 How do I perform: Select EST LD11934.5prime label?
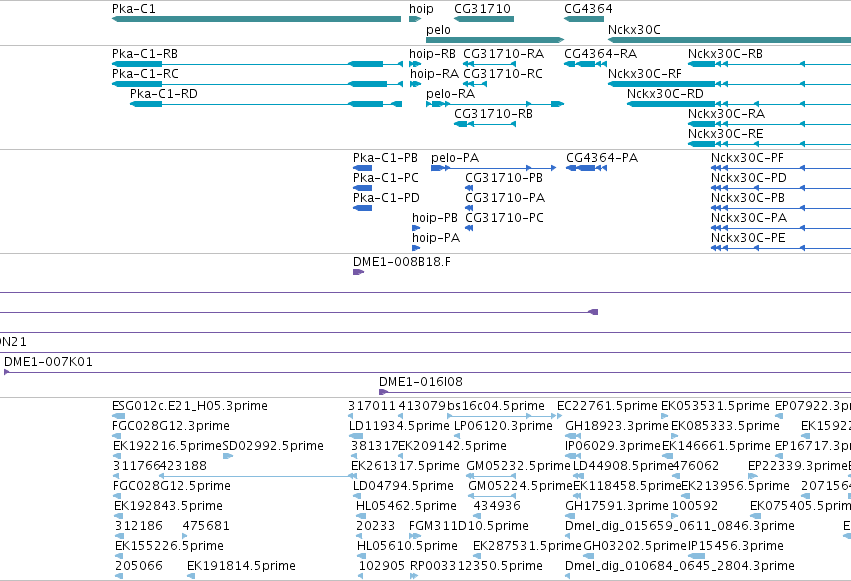pos(399,426)
